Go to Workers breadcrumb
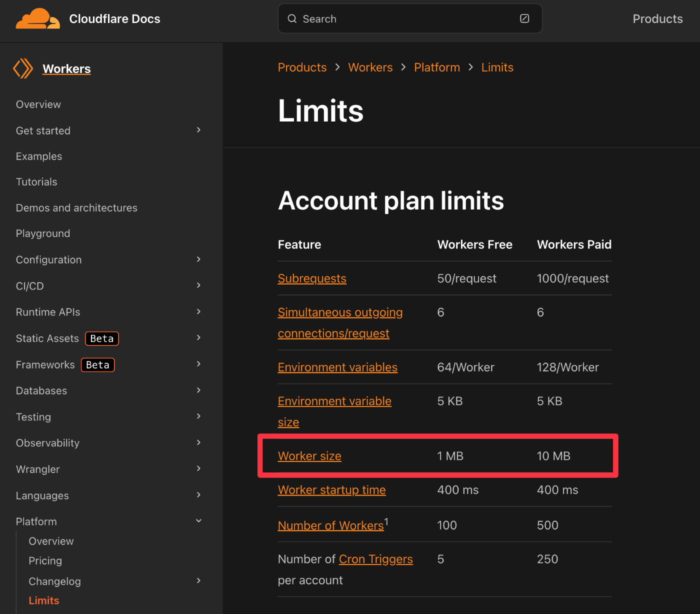Viewport: 700px width, 614px height. [x=370, y=67]
